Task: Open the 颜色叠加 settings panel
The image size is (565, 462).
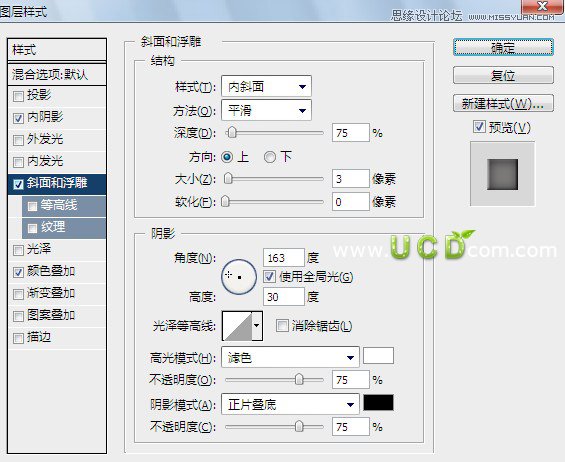Action: (51, 271)
